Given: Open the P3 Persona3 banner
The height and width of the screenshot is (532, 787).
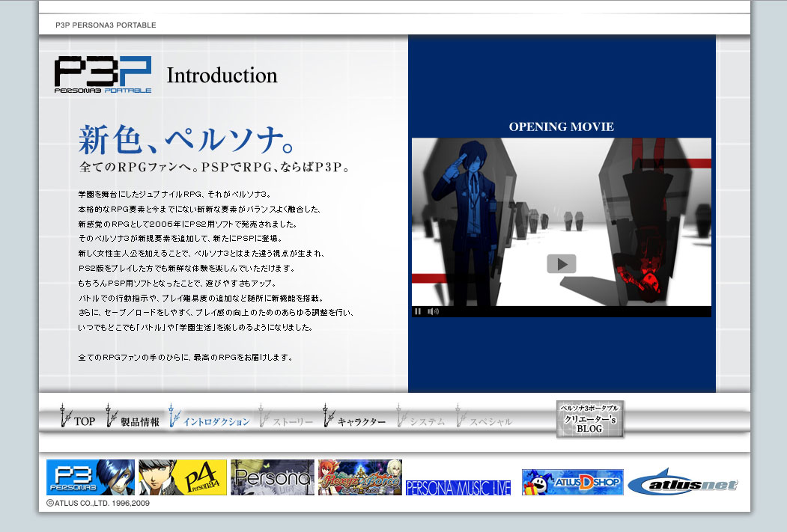Looking at the screenshot, I should click(x=91, y=477).
